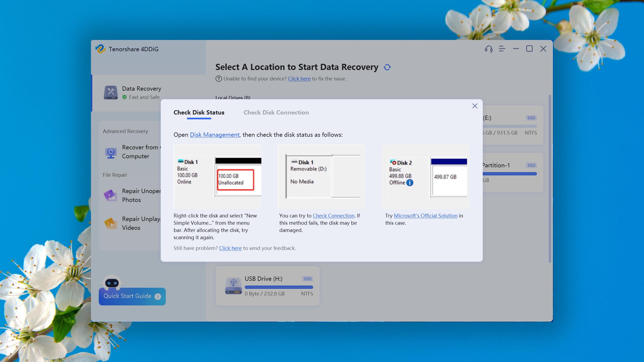Viewport: 644px width, 362px height.
Task: Click the Recover from Crashed Computer icon
Action: tap(111, 152)
